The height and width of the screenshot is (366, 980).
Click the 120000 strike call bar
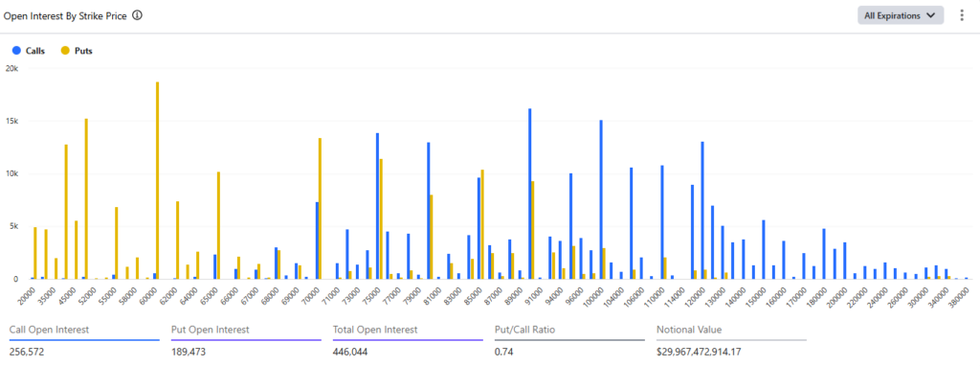702,210
